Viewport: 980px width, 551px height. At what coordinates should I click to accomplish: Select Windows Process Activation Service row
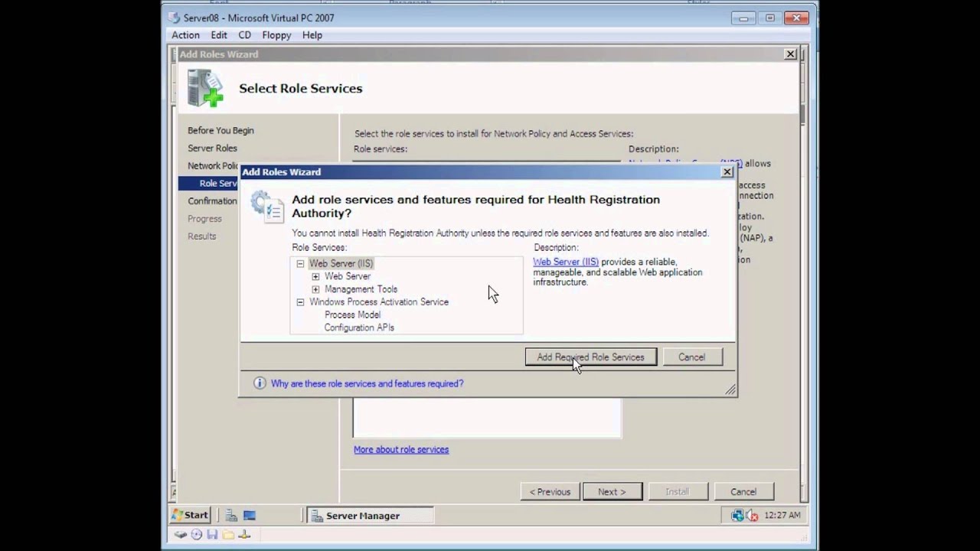tap(379, 302)
